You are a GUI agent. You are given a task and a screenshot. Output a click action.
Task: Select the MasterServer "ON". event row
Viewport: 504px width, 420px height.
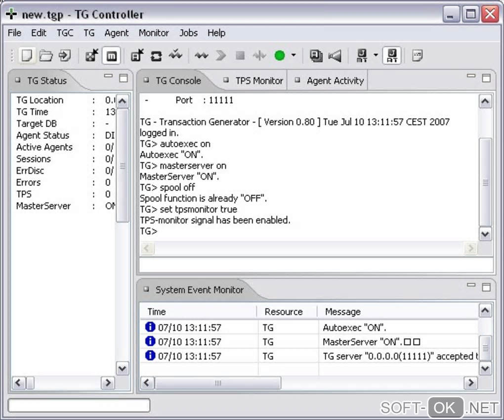click(309, 341)
